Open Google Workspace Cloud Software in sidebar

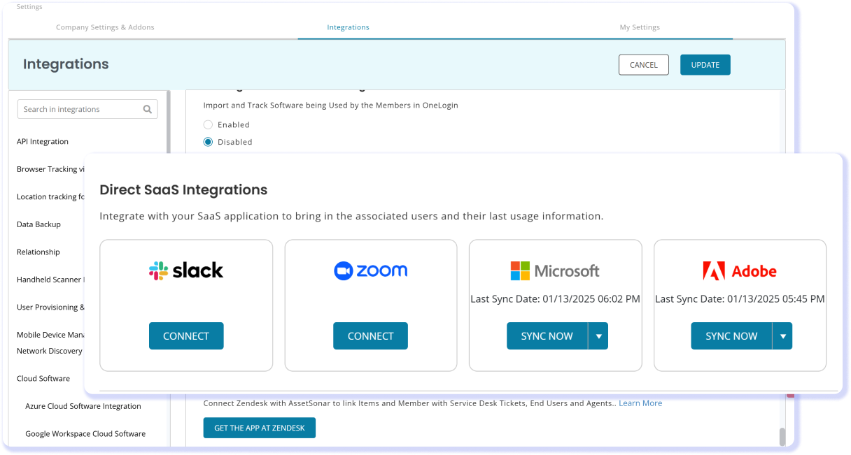point(85,434)
